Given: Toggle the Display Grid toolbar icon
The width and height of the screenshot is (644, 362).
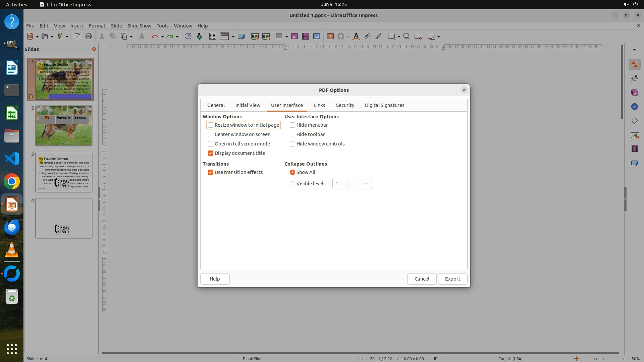Looking at the screenshot, I should pyautogui.click(x=212, y=37).
